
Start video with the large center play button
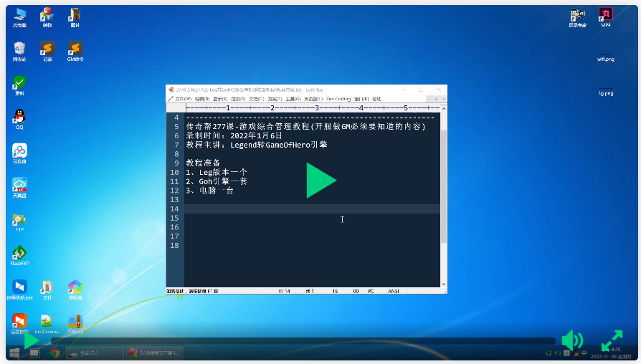pyautogui.click(x=321, y=180)
